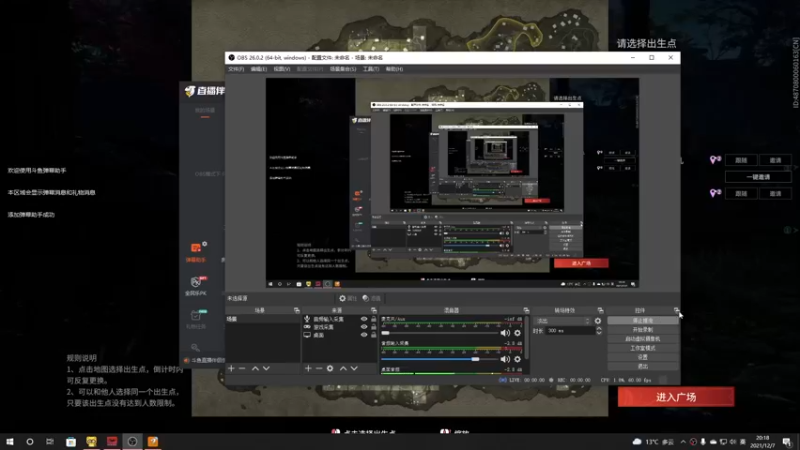
Task: Toggle visibility of the second source row
Action: [364, 327]
